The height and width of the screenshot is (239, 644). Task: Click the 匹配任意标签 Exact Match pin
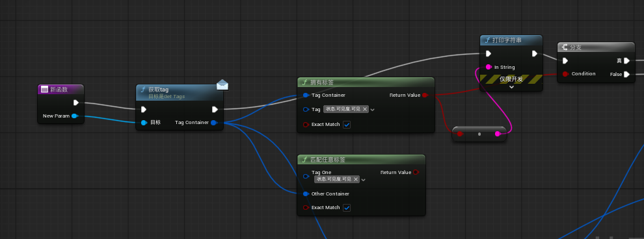point(306,207)
